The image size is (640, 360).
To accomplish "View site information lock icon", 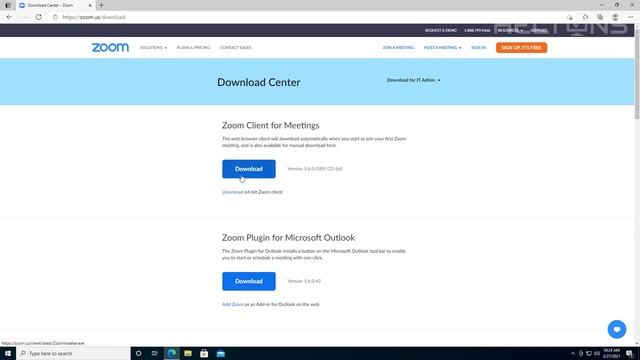I will coord(56,17).
